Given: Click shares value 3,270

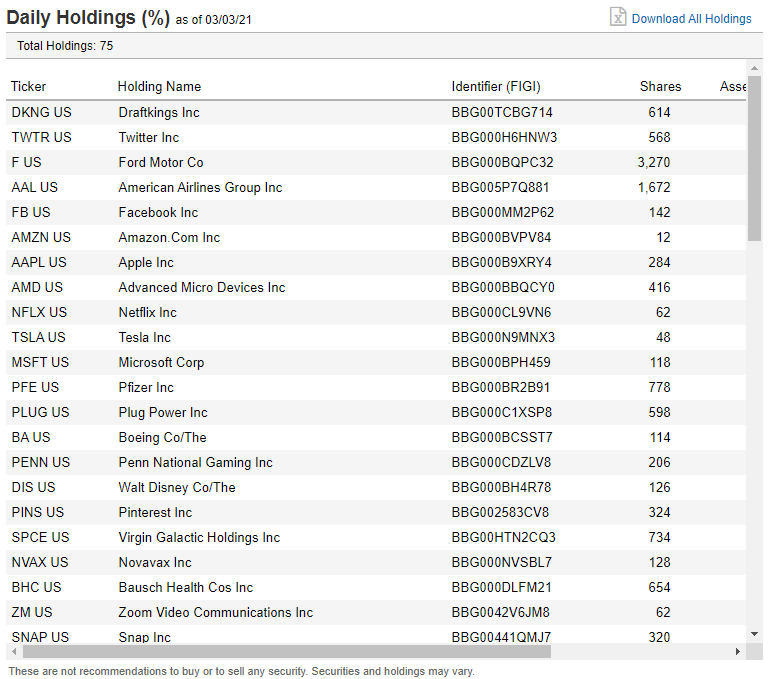Looking at the screenshot, I should click(653, 163).
